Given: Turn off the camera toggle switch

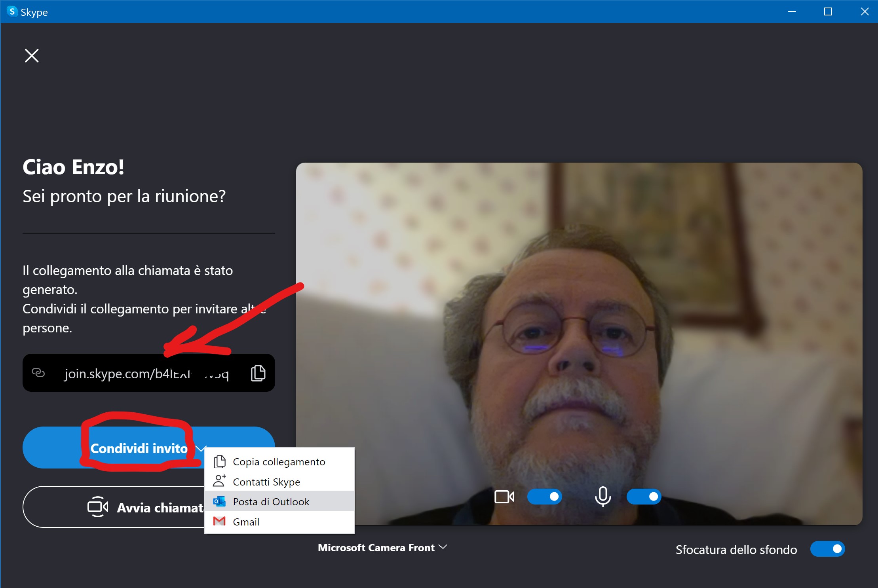Looking at the screenshot, I should coord(544,497).
